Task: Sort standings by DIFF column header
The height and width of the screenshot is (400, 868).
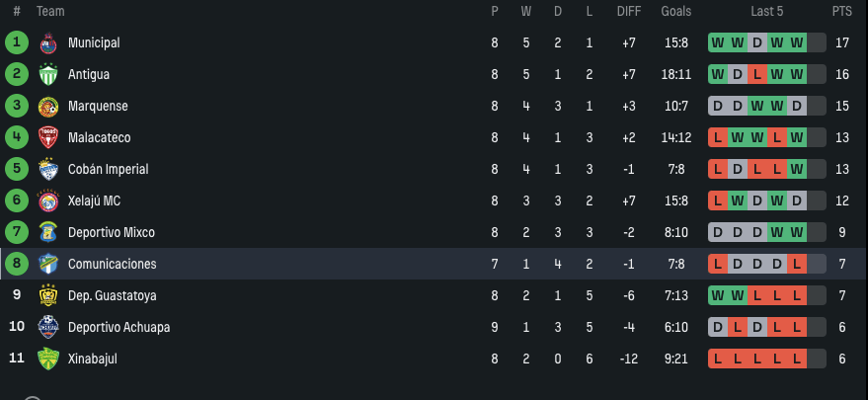Action: 628,12
